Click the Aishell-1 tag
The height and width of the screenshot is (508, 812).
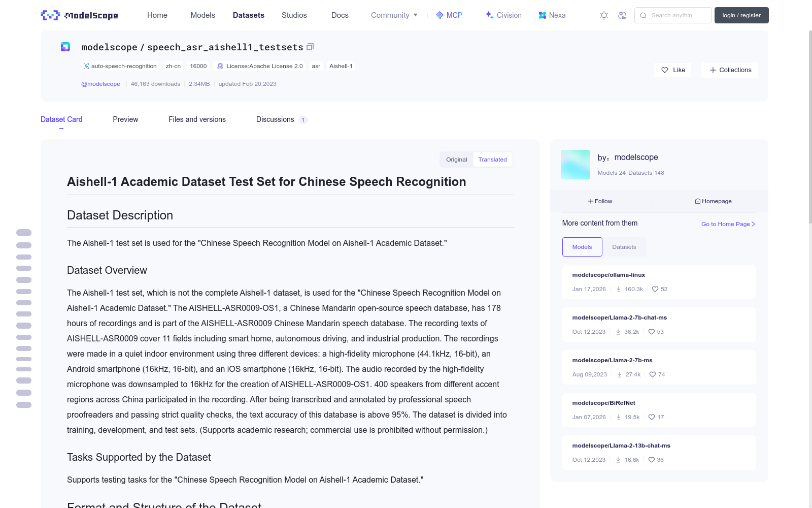tap(341, 66)
